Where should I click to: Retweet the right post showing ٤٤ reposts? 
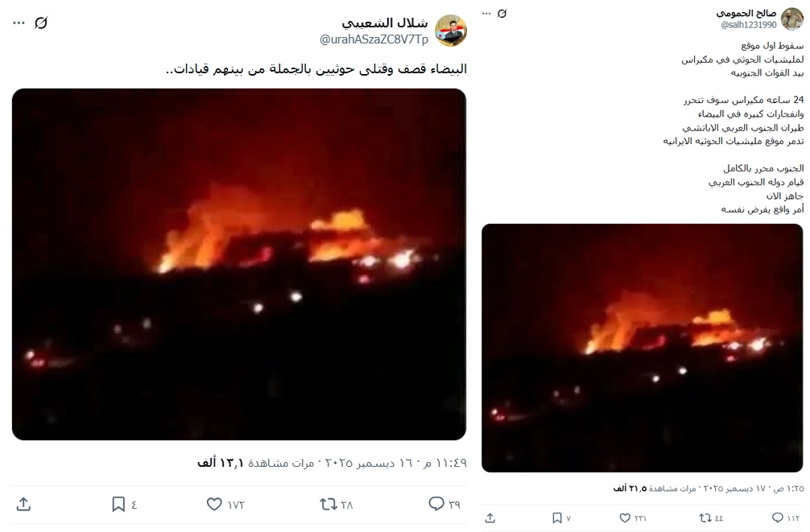(x=705, y=518)
